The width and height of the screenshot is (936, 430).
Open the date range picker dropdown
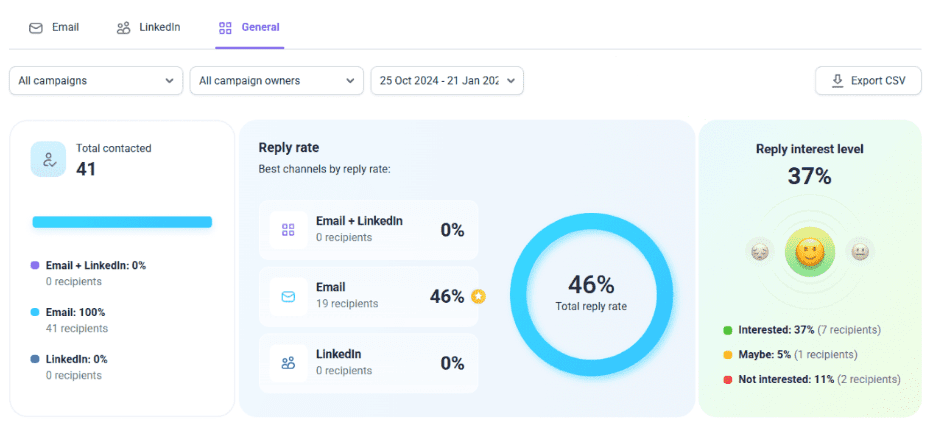447,81
